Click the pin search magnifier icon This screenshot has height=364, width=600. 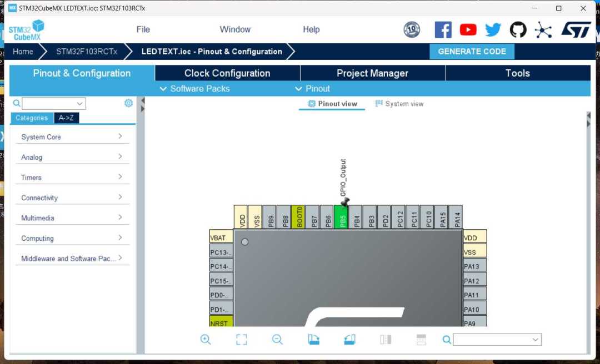[x=447, y=339]
